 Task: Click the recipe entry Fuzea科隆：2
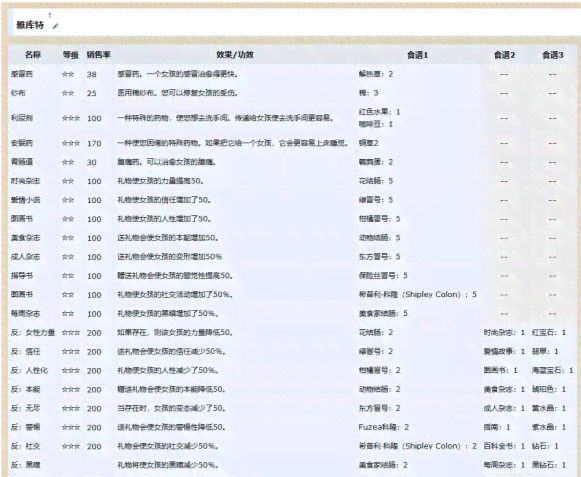[x=384, y=427]
